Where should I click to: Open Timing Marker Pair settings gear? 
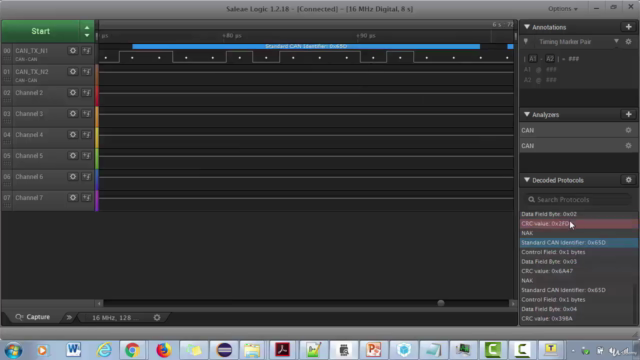(629, 42)
